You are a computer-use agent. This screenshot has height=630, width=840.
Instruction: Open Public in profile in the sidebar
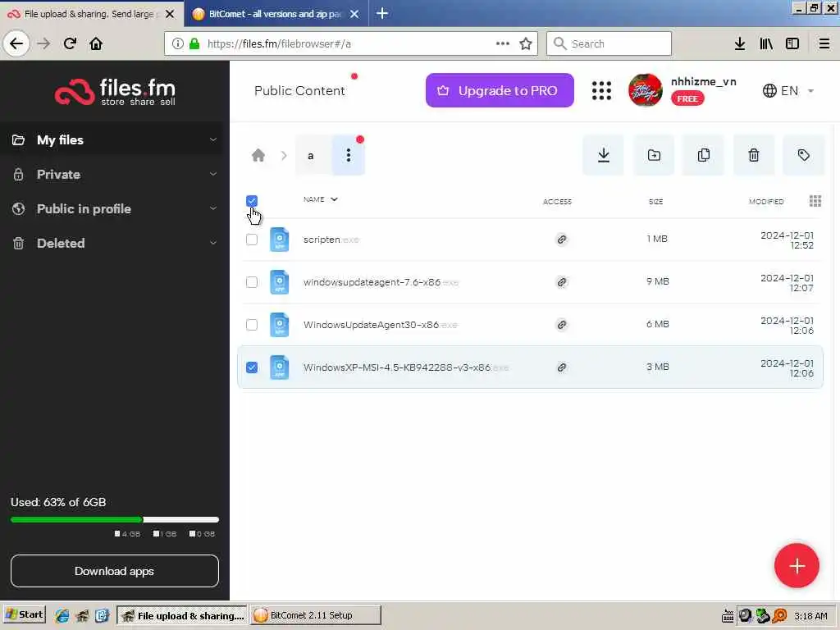click(x=84, y=208)
